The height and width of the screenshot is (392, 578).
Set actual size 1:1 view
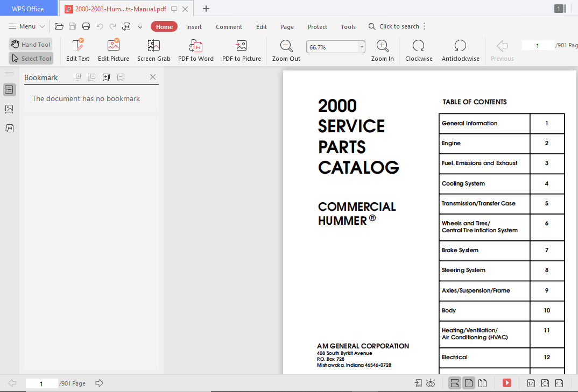531,383
